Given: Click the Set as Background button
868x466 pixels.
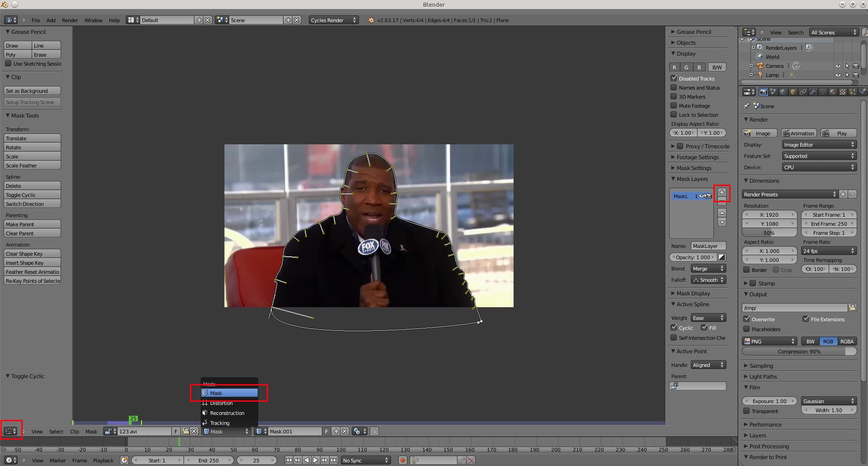Looking at the screenshot, I should click(32, 91).
